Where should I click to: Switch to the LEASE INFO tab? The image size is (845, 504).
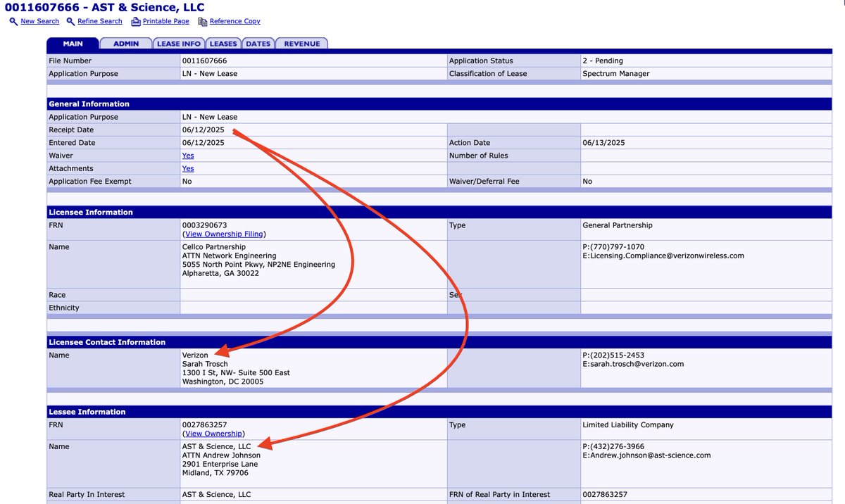179,44
